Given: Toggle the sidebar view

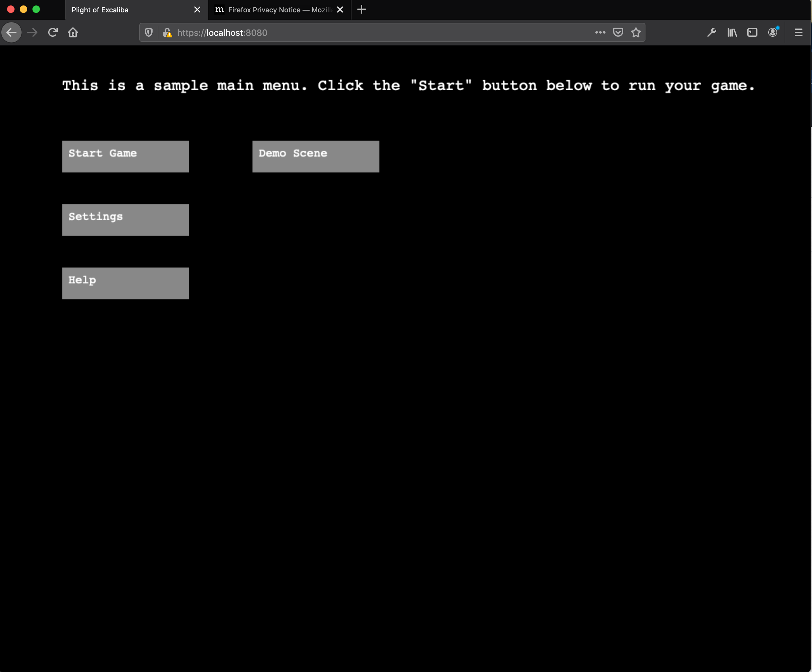Looking at the screenshot, I should (752, 32).
